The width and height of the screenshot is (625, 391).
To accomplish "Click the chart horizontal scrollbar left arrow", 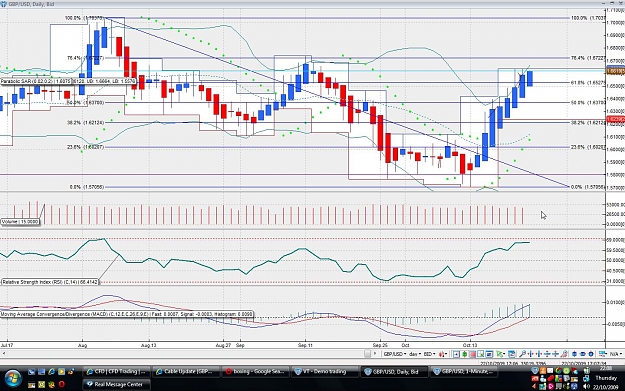I will pos(4,354).
